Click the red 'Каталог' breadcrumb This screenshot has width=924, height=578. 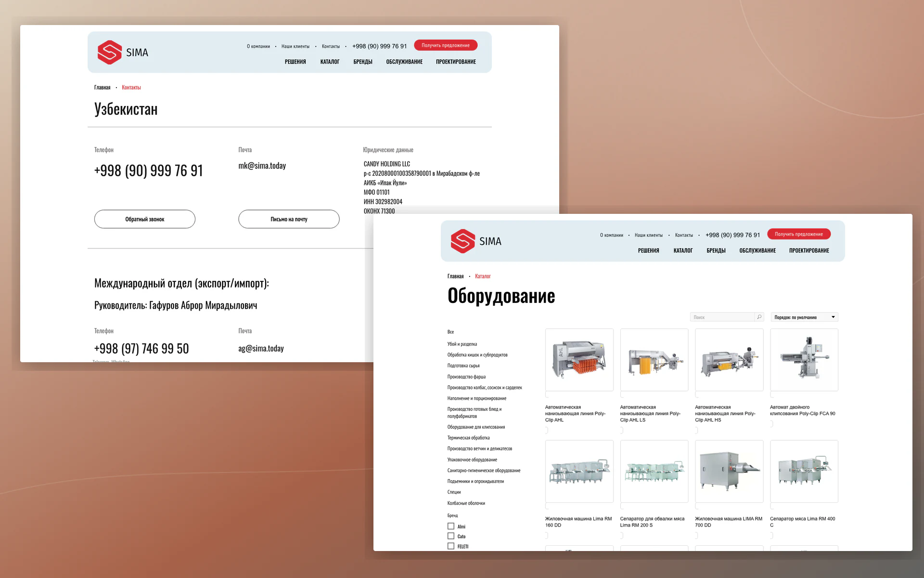[x=483, y=276]
